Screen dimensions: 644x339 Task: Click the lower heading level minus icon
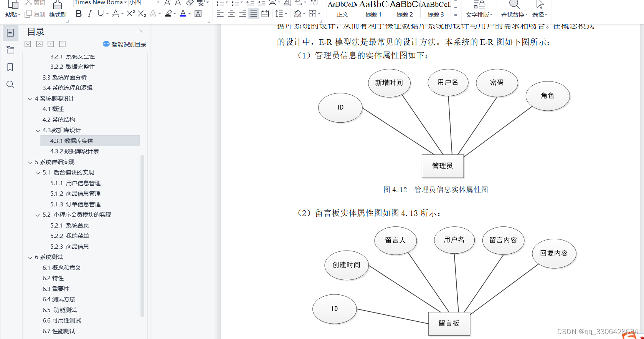[63, 44]
